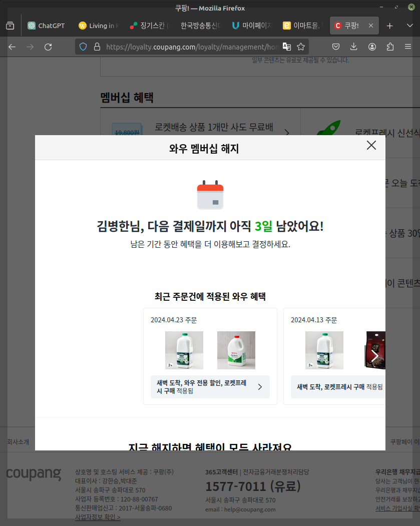Open the extensions puzzle icon

(390, 47)
